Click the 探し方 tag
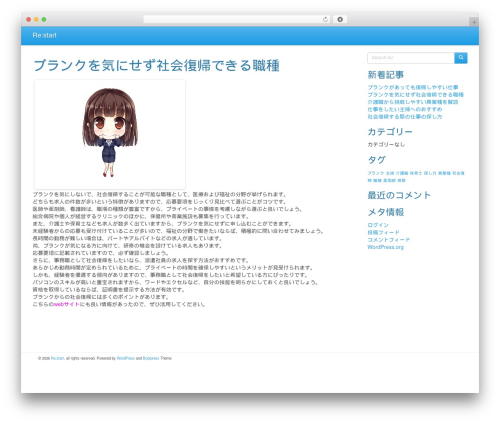This screenshot has width=500, height=423. click(430, 173)
